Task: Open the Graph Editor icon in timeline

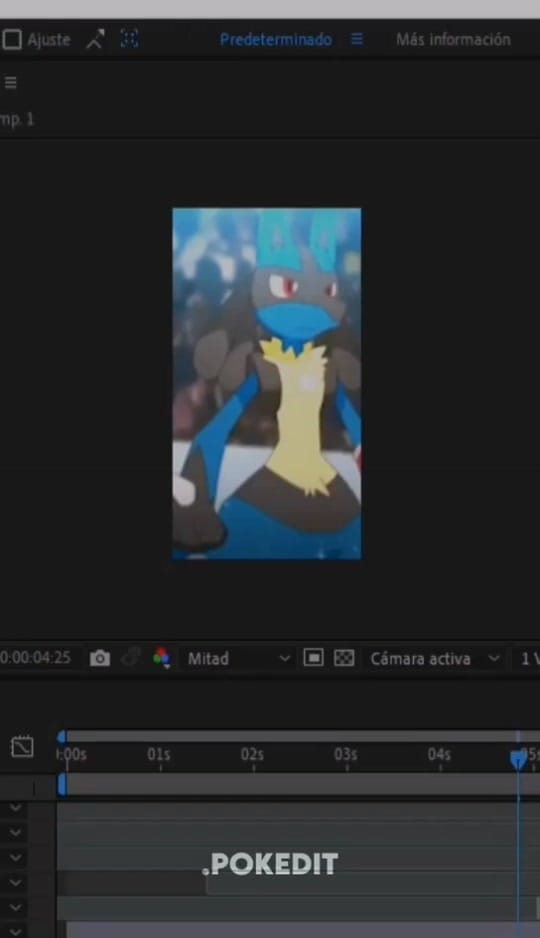Action: click(x=22, y=747)
